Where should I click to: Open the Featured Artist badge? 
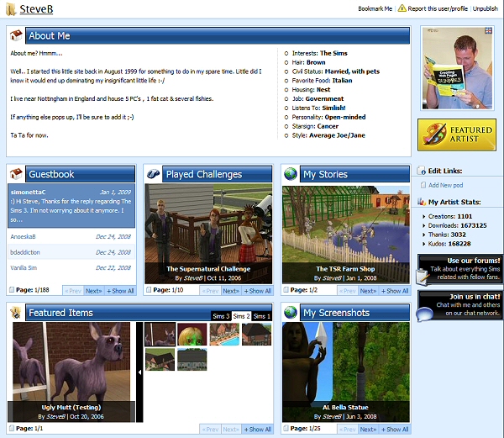[457, 135]
